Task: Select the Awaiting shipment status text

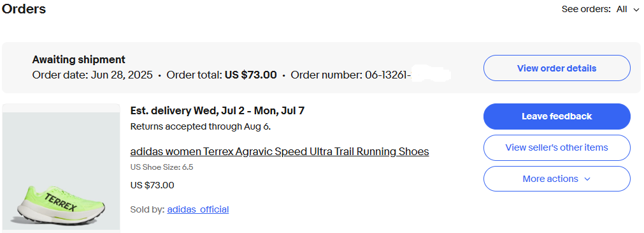Action: (x=79, y=60)
